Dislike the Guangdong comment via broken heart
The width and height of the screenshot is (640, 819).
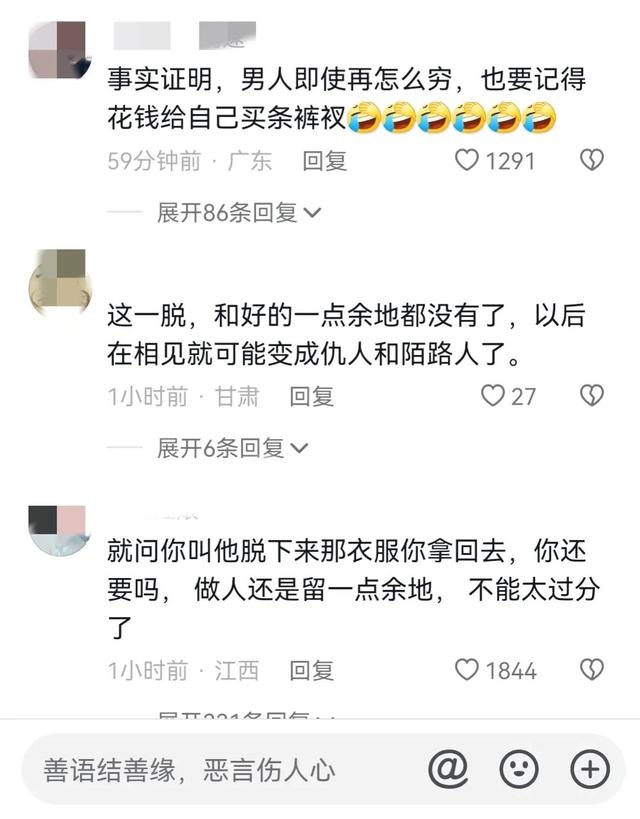[592, 160]
